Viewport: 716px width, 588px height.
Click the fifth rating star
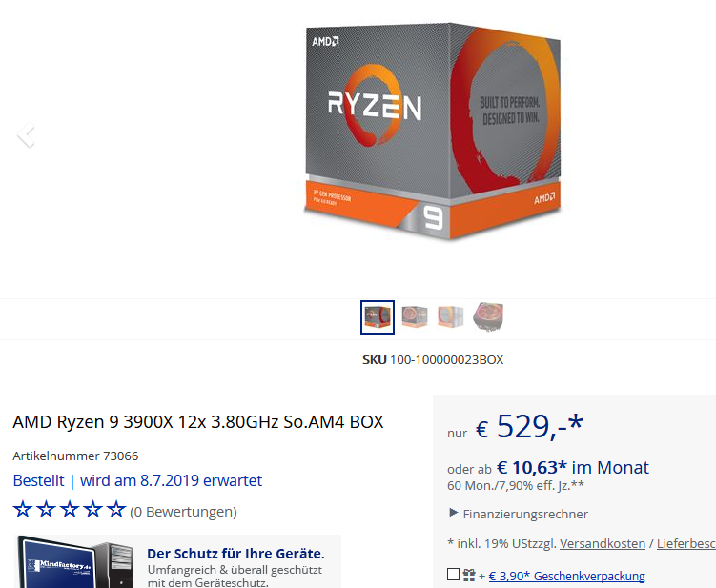pos(116,510)
